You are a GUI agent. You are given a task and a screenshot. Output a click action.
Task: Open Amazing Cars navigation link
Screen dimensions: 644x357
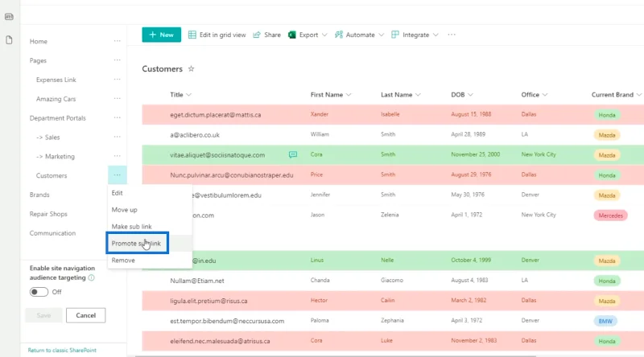pyautogui.click(x=56, y=99)
